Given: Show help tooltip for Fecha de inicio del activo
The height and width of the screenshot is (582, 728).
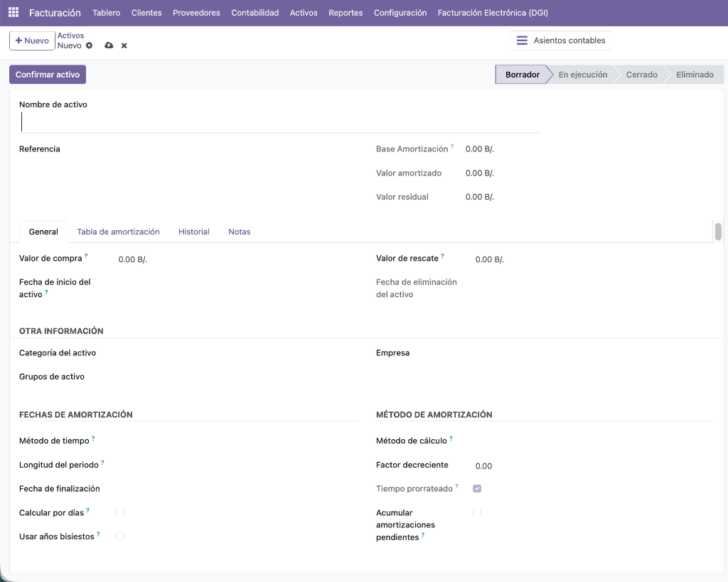Looking at the screenshot, I should (46, 292).
